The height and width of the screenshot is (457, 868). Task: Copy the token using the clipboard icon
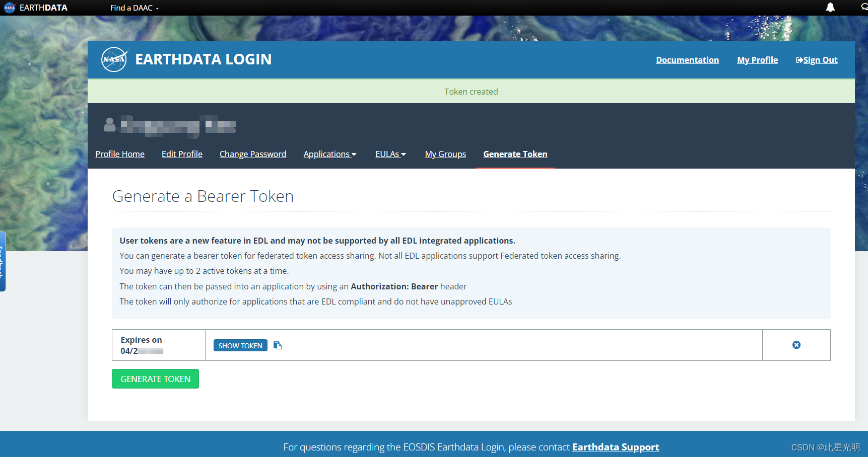click(278, 345)
